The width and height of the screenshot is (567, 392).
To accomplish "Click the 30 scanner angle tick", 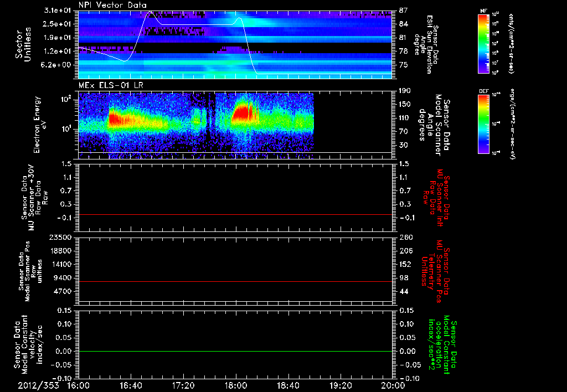I will 404,145.
